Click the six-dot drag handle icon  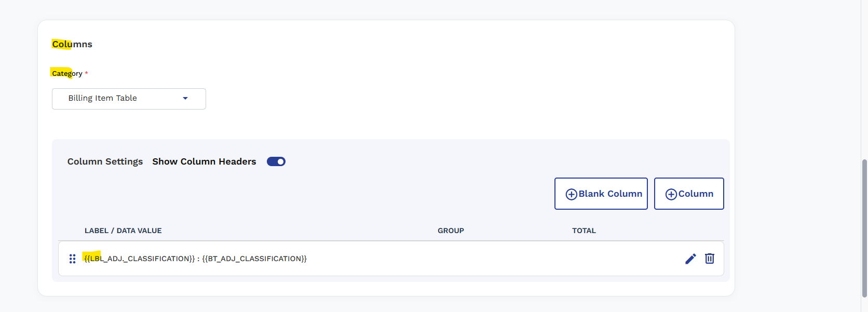[x=72, y=259]
